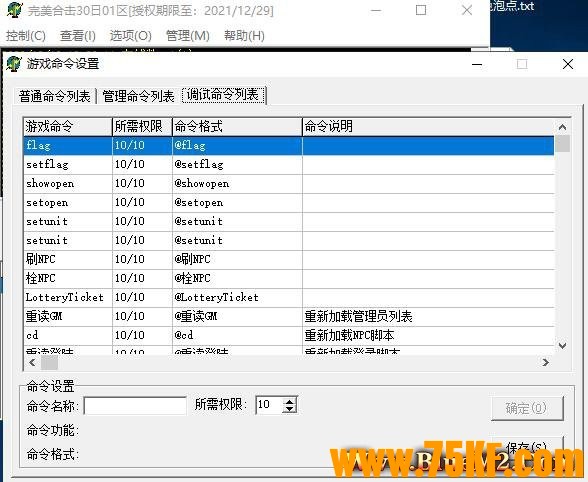588x482 pixels.
Task: Click the 确定(O) button
Action: (x=527, y=408)
